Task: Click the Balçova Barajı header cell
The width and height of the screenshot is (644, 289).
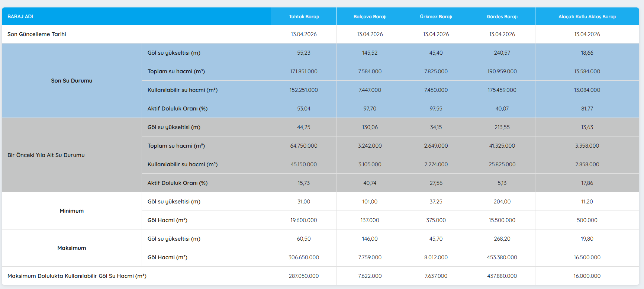Action: (370, 16)
